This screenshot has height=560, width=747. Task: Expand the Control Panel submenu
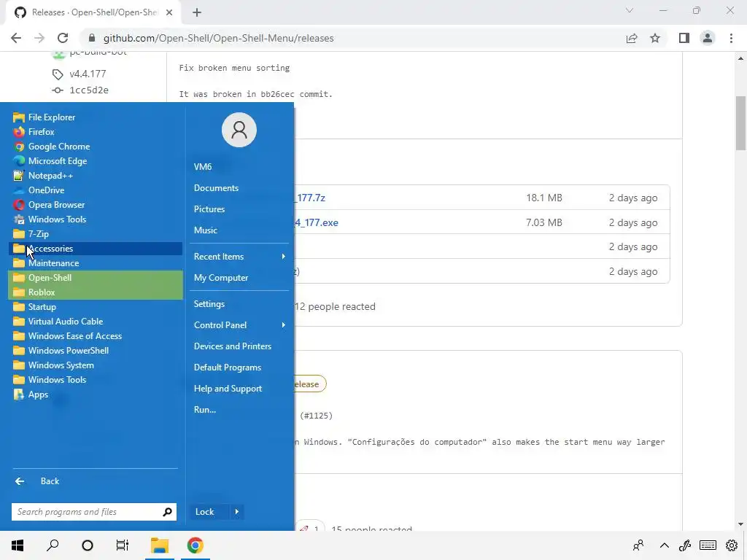[x=239, y=325]
